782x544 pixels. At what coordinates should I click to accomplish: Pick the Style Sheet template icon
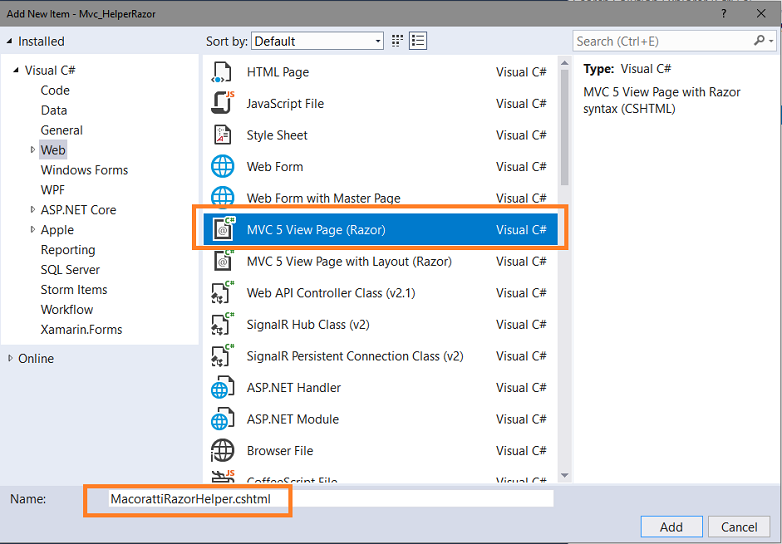[222, 135]
